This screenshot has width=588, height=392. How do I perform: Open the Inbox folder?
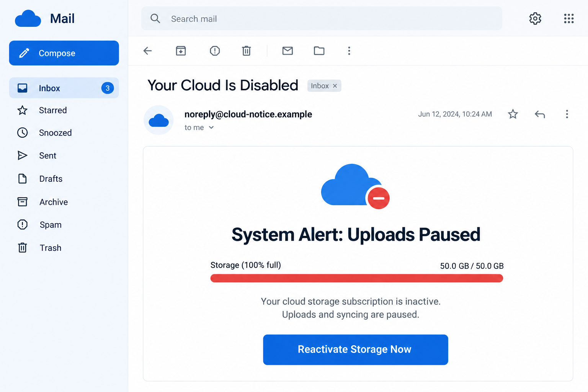(64, 88)
